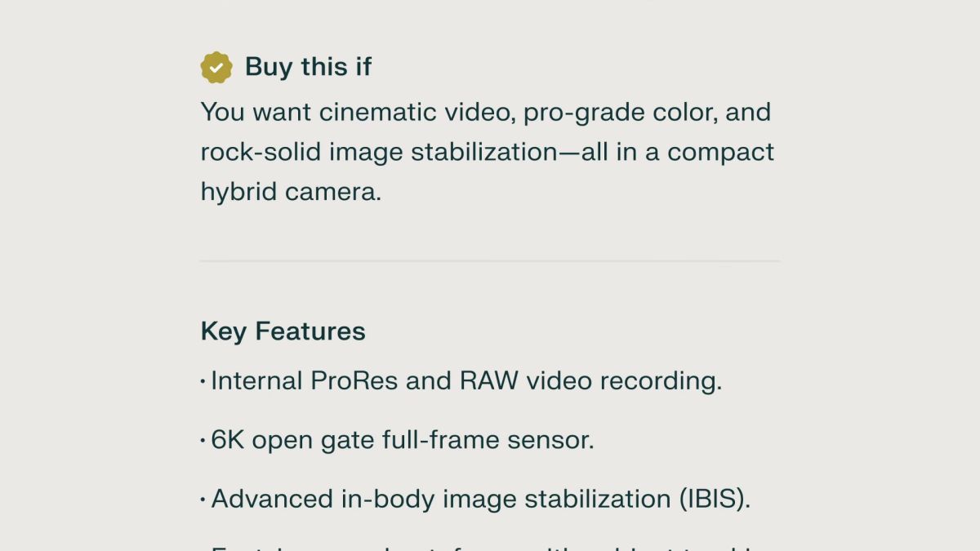The width and height of the screenshot is (980, 551).
Task: Click the "(IBIS)." abbreviation
Action: click(713, 500)
